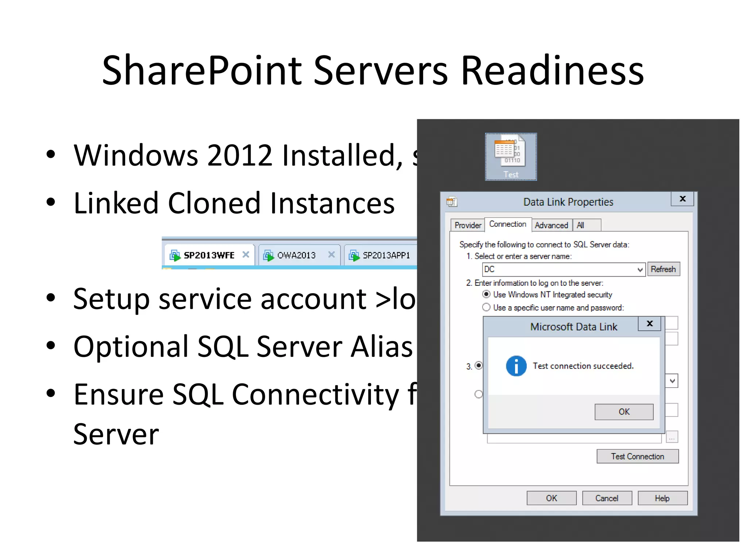Click the SP2013WFE tab VM icon
The height and width of the screenshot is (560, 747).
pos(175,255)
